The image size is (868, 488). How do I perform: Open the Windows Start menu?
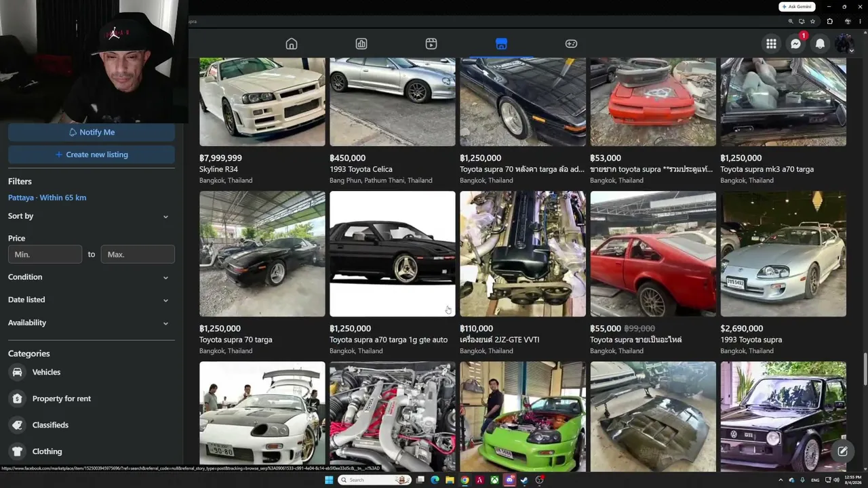coord(329,480)
